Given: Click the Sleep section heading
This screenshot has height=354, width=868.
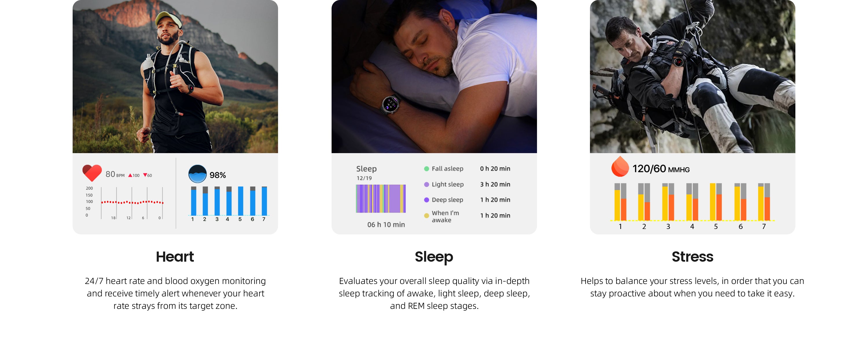Looking at the screenshot, I should pyautogui.click(x=434, y=257).
